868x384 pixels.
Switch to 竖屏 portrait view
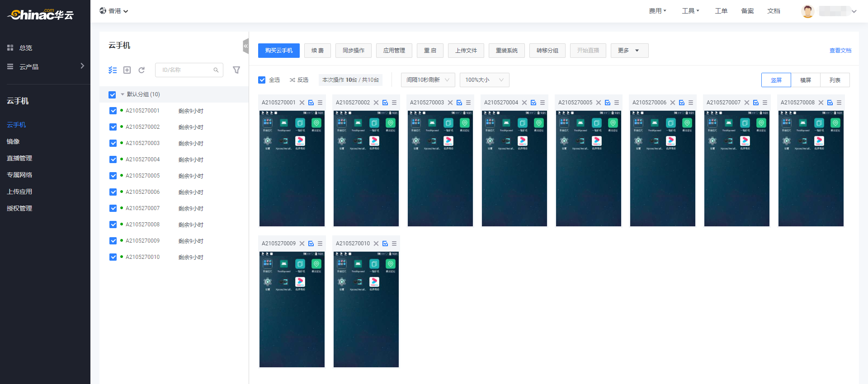pyautogui.click(x=776, y=80)
